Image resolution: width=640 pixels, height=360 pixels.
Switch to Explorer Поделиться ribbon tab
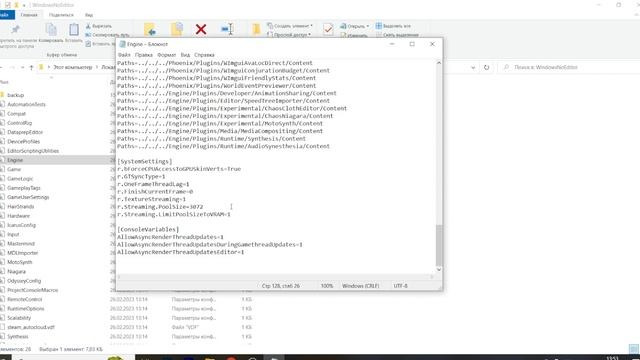tap(61, 15)
